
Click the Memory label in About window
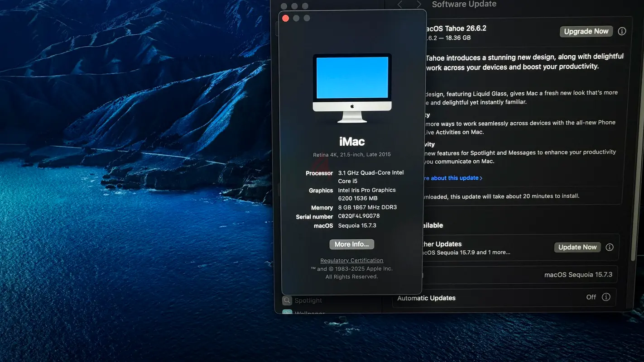point(322,208)
